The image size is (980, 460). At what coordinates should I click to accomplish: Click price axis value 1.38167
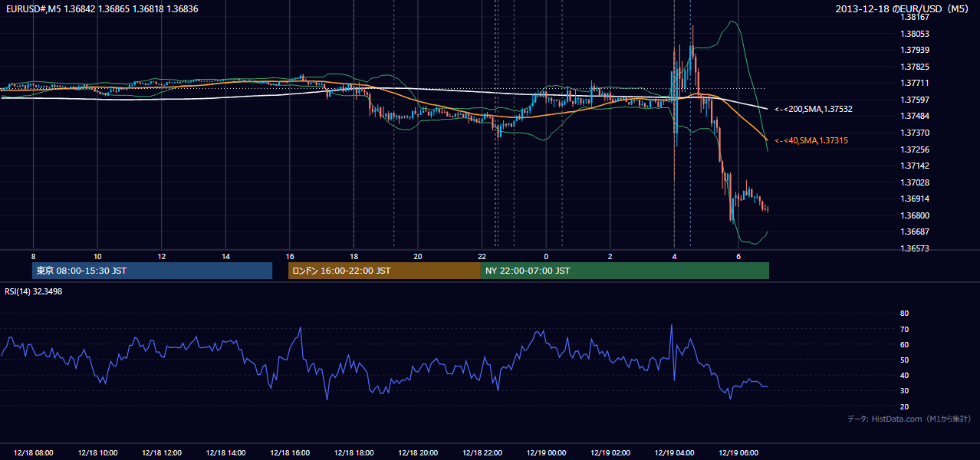point(915,17)
